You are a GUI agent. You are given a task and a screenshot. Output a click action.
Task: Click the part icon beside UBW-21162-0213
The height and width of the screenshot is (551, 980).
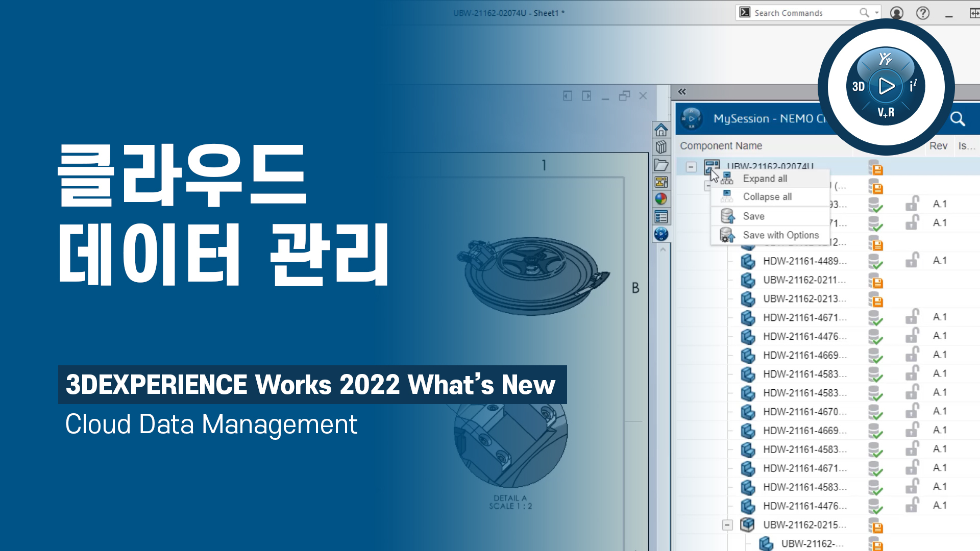pos(748,299)
